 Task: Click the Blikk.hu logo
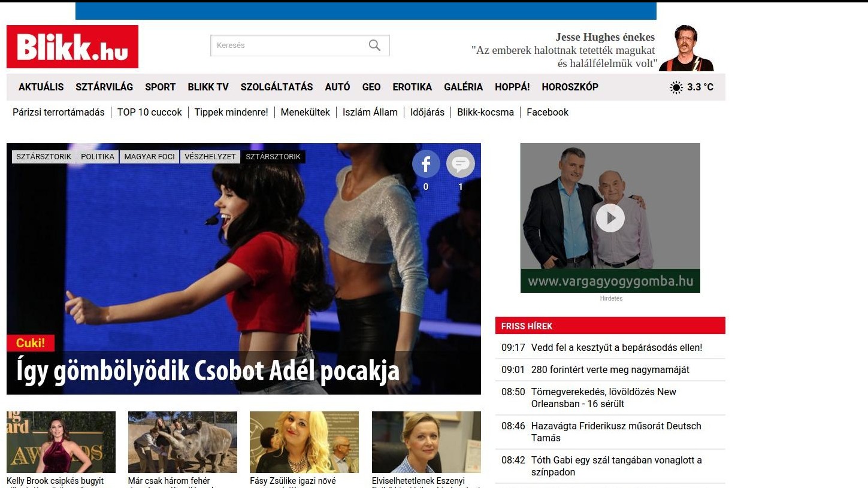72,47
